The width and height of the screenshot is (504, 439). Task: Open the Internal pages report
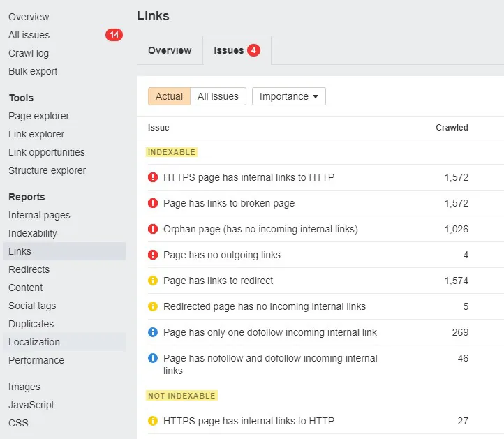[x=39, y=215]
